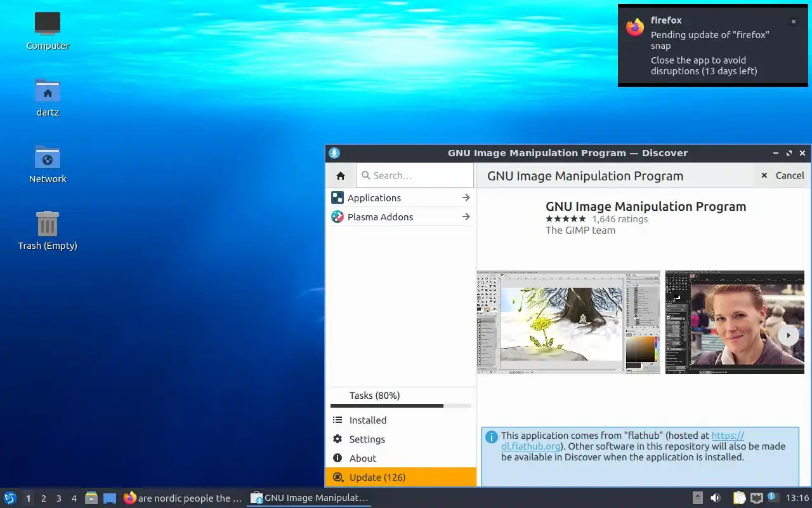Click the notification text about pending firefox snap
This screenshot has height=508, width=812.
coord(710,40)
